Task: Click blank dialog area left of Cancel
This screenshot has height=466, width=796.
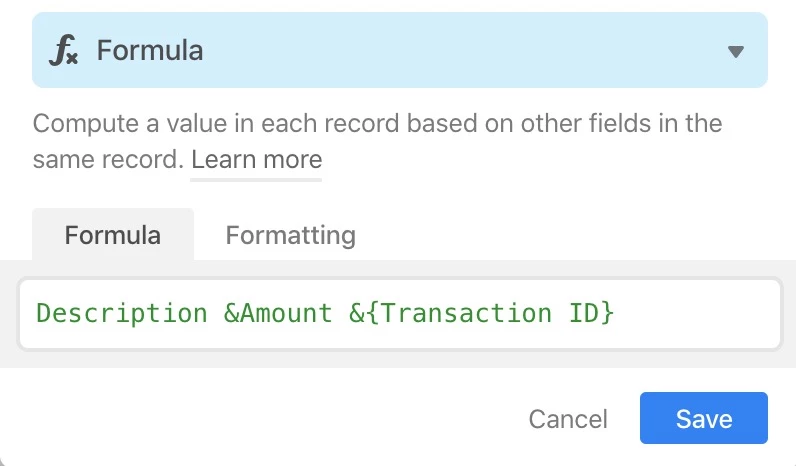Action: point(264,419)
